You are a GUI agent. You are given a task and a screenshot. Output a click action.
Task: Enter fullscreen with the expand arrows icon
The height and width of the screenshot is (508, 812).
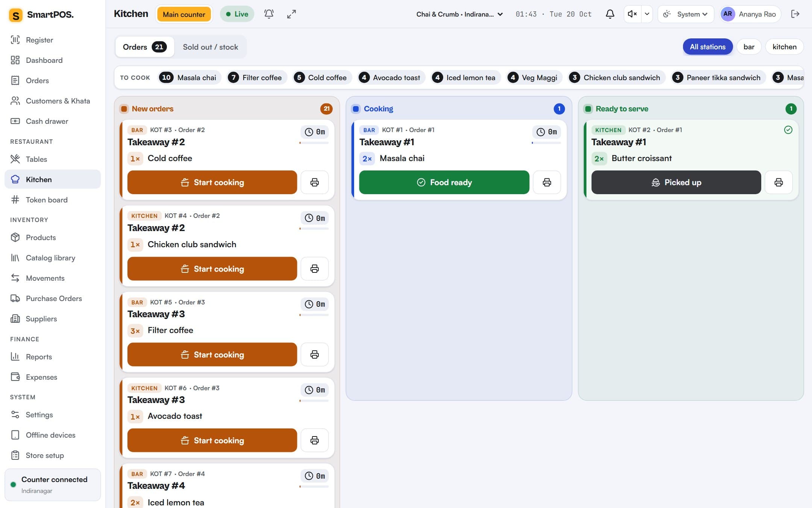pyautogui.click(x=291, y=14)
